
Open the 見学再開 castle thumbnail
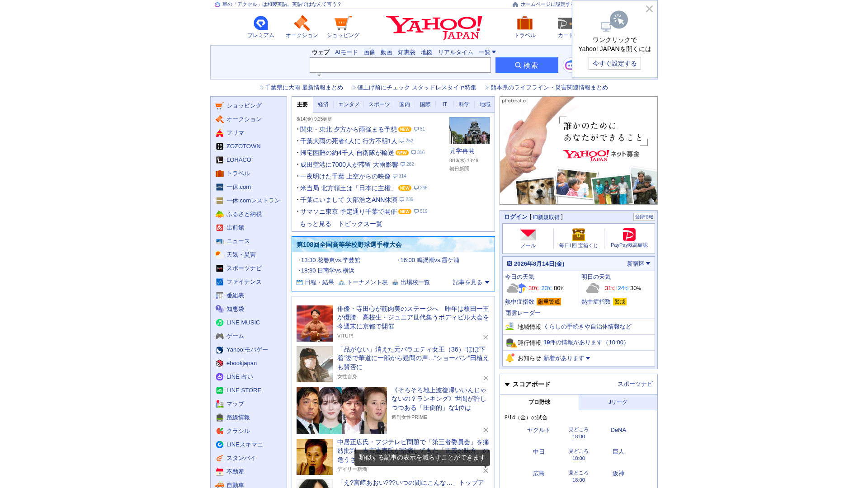point(470,131)
